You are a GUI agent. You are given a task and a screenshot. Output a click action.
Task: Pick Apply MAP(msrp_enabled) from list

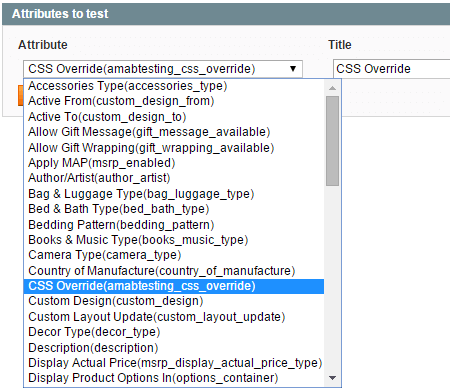click(x=174, y=163)
